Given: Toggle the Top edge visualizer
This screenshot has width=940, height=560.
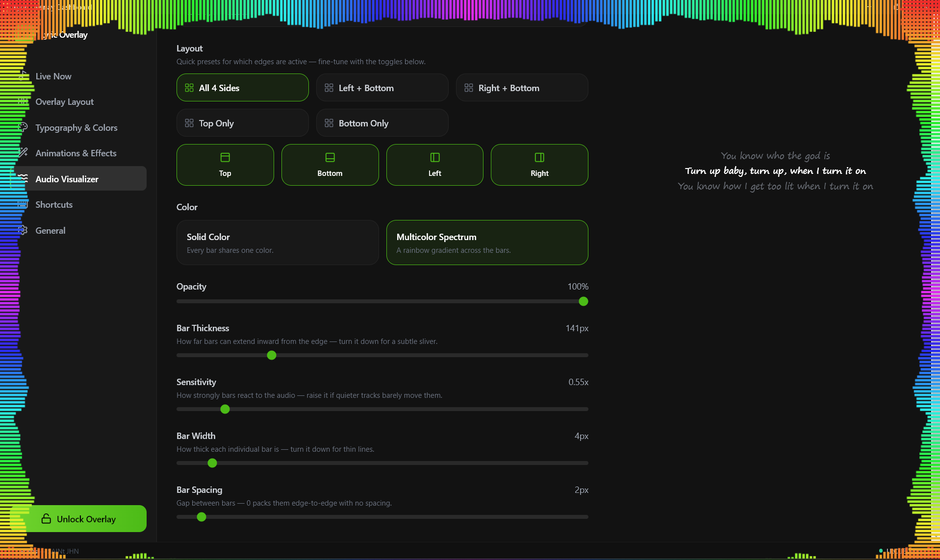Looking at the screenshot, I should (x=225, y=165).
